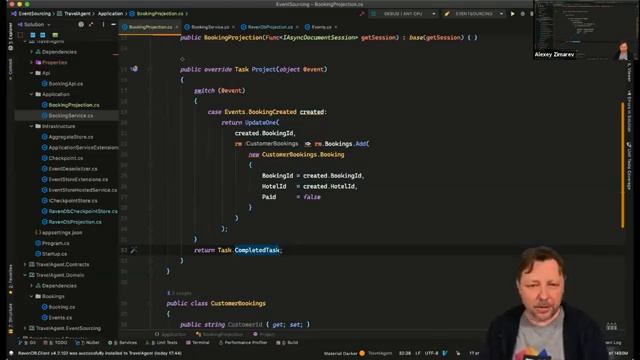Click the editor vertical scrollbar marker

point(622,165)
